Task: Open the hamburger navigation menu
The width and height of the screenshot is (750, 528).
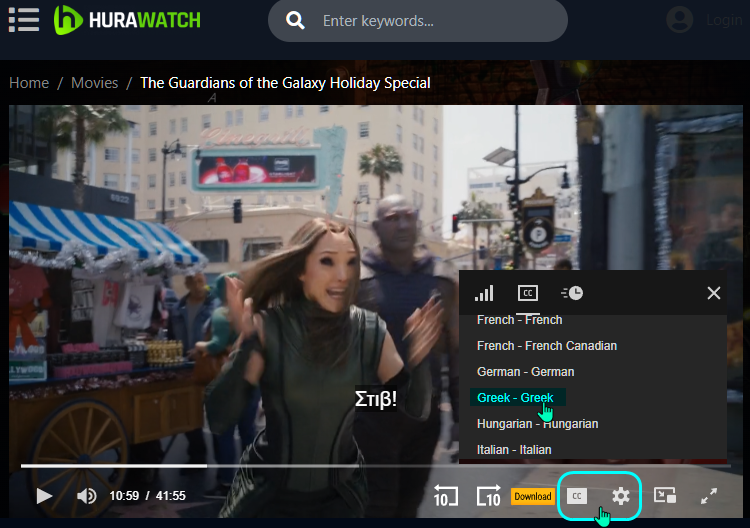Action: (24, 20)
